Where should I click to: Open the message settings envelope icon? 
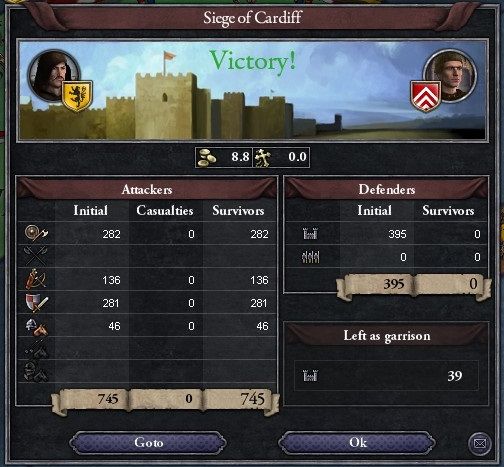pos(480,443)
